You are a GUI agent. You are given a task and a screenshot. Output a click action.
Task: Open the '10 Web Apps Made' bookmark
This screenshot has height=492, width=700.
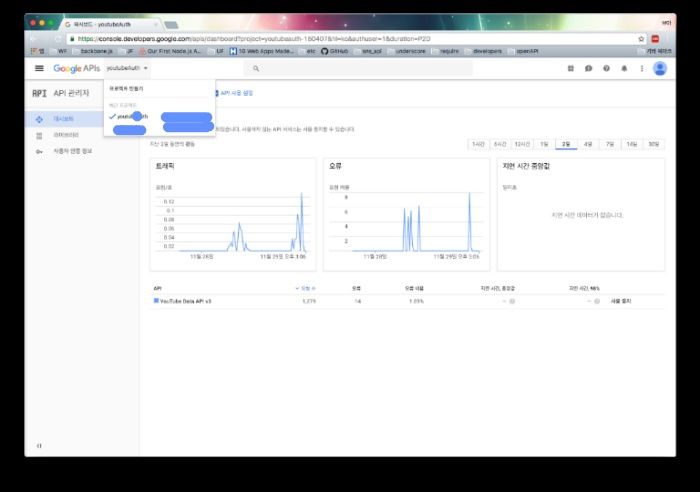click(262, 51)
